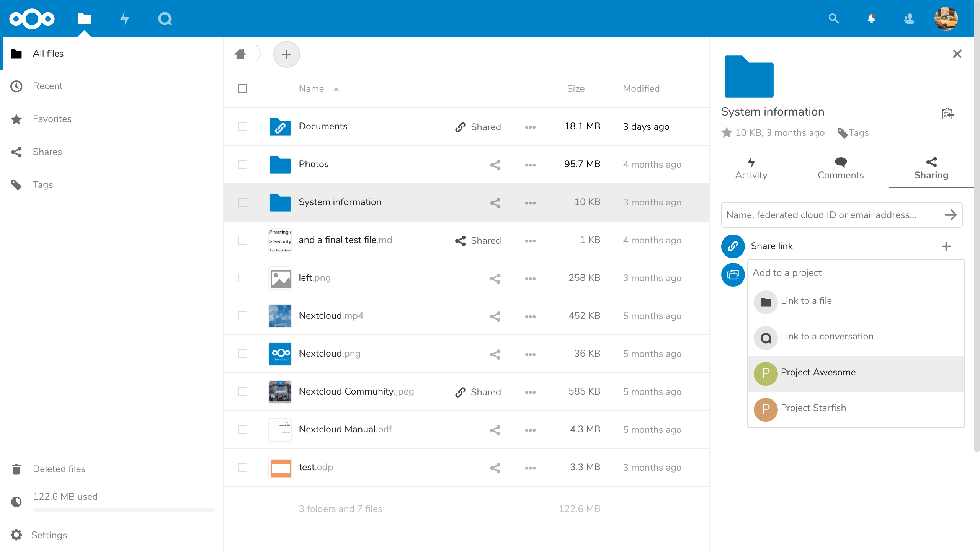The height and width of the screenshot is (551, 980).
Task: Share the System information folder icon
Action: [495, 202]
